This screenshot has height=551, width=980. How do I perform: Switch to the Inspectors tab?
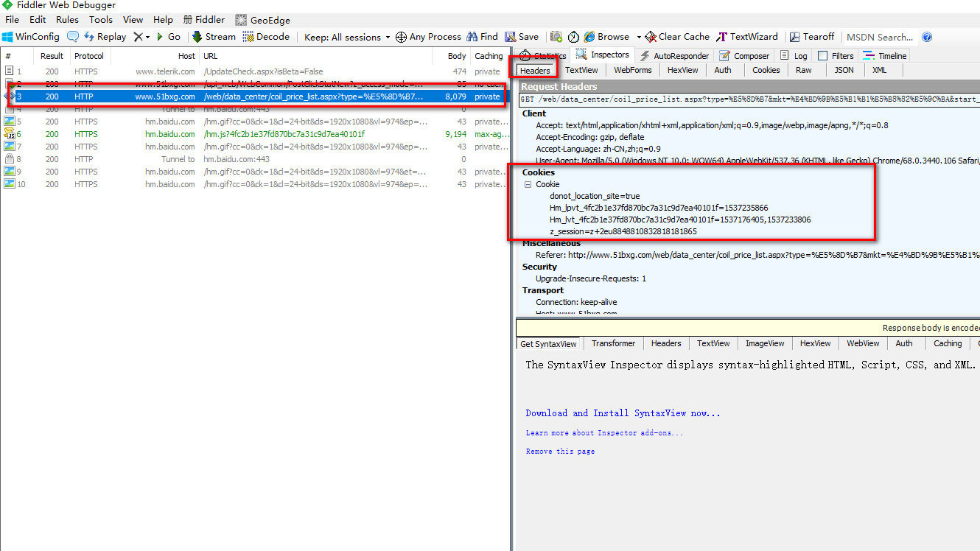[x=603, y=55]
